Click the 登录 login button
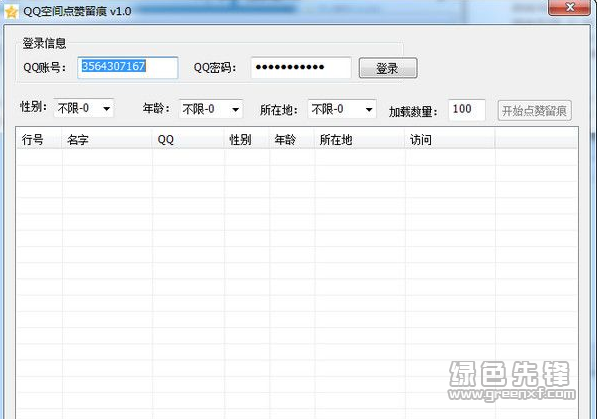The image size is (597, 419). [388, 68]
